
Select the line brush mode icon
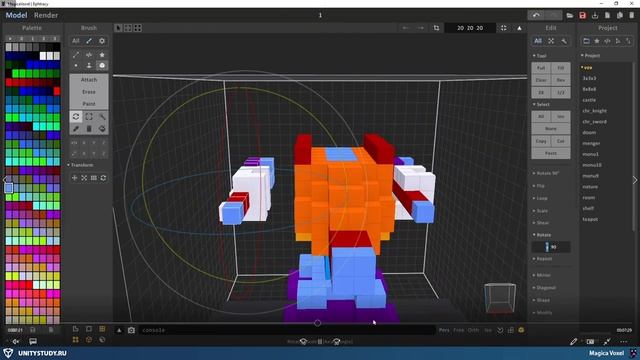[76, 55]
